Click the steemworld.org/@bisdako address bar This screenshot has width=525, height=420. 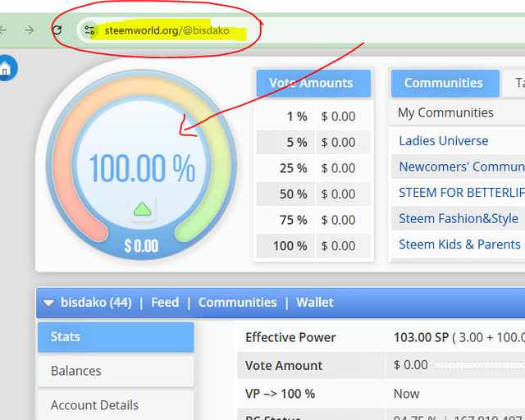(167, 30)
